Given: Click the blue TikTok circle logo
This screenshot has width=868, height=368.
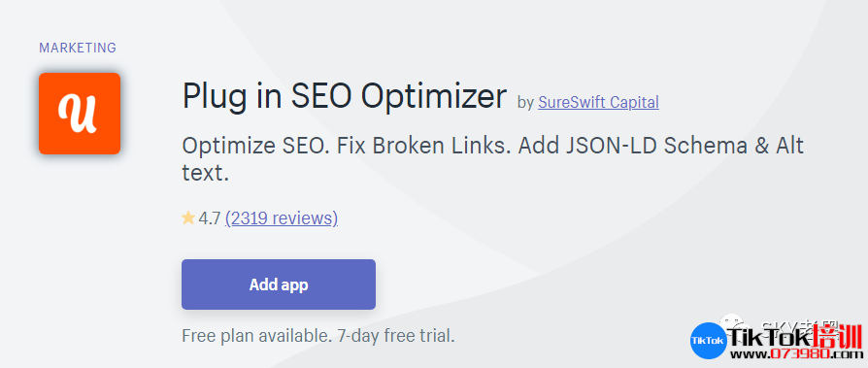Looking at the screenshot, I should [x=709, y=341].
